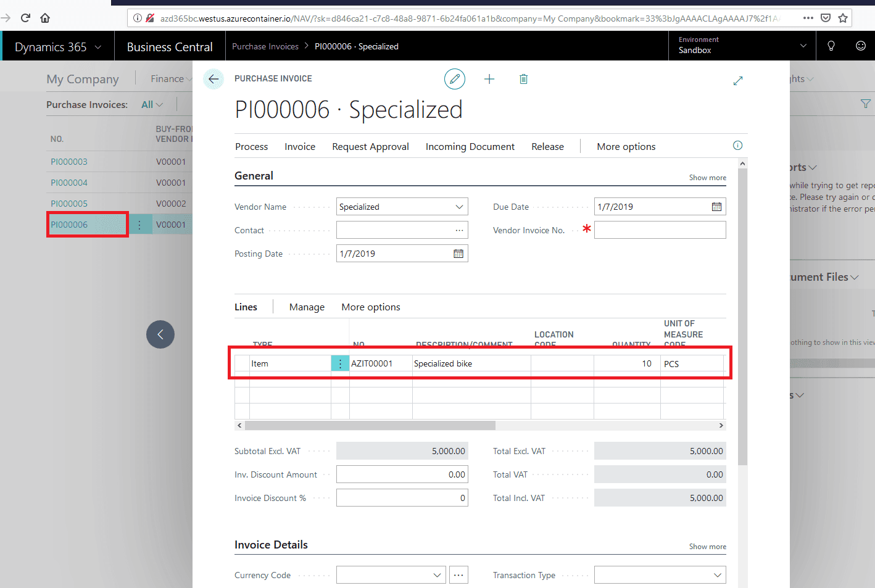Screen dimensions: 875x588
Task: Open the Posting Date calendar picker
Action: pos(458,254)
